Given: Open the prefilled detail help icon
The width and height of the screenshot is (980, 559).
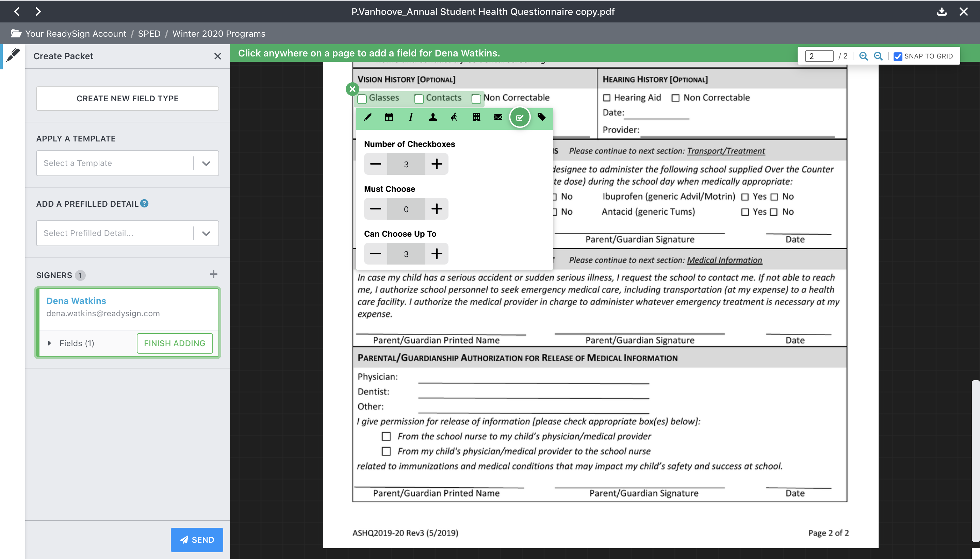Looking at the screenshot, I should click(144, 203).
